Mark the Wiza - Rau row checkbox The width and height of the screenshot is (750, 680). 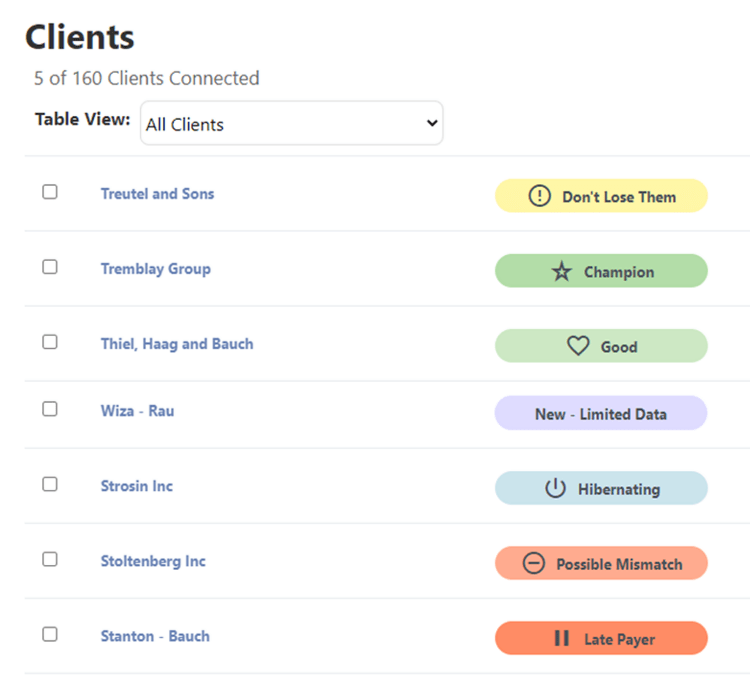(x=50, y=409)
